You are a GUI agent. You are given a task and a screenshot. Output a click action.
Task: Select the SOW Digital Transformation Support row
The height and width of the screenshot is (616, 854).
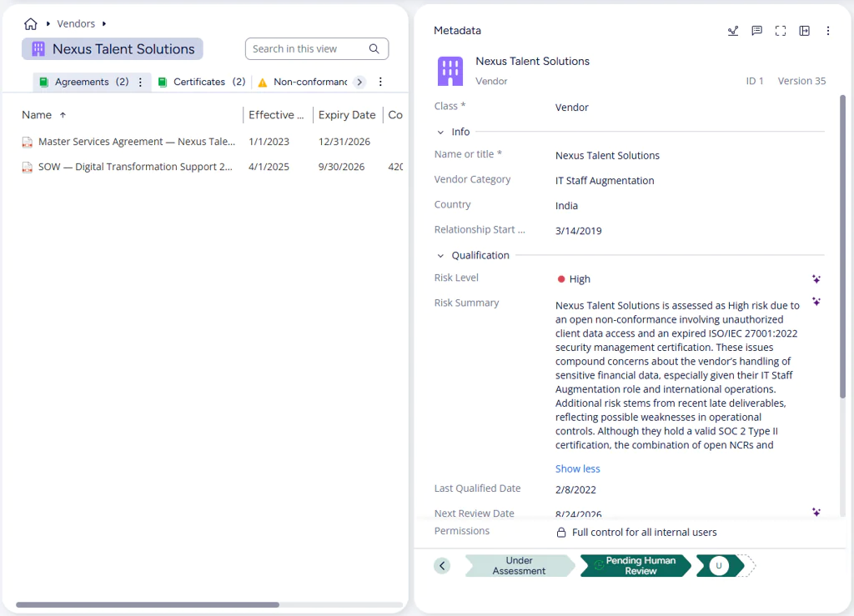[213, 167]
